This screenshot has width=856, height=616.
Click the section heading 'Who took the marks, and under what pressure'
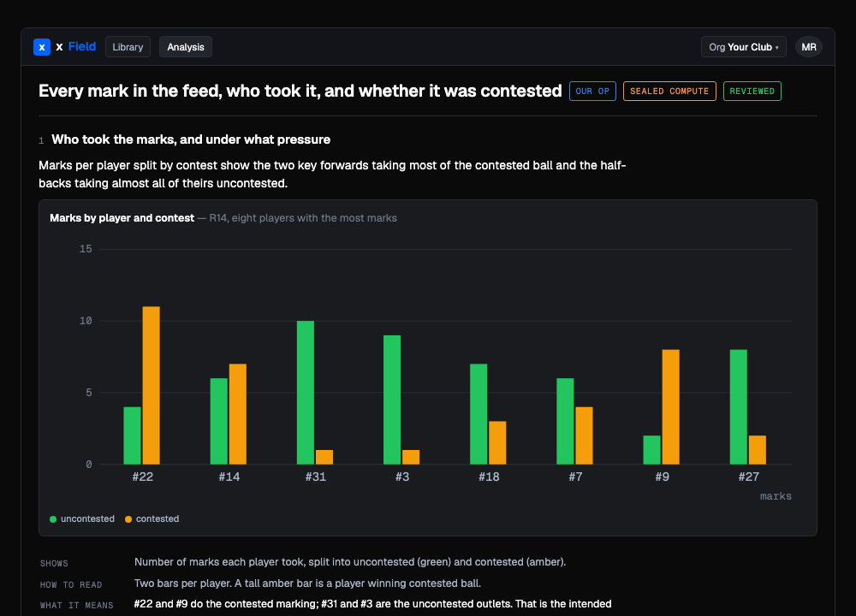point(191,139)
